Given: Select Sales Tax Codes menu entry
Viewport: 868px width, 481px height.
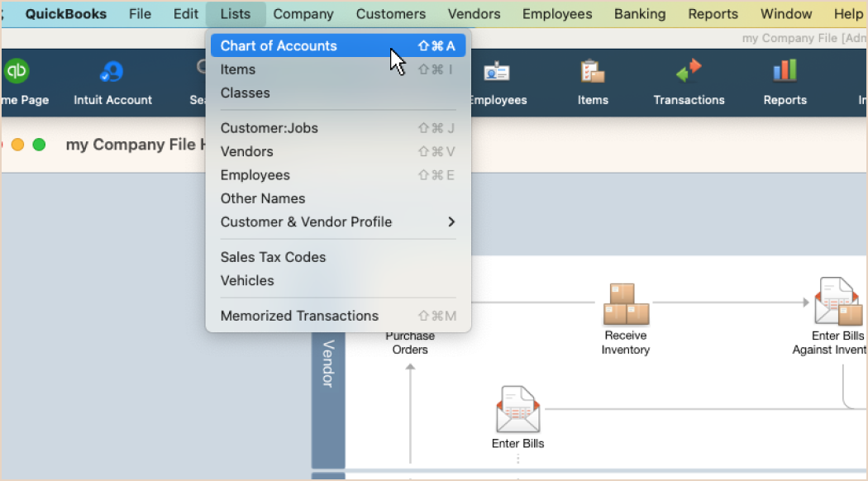Looking at the screenshot, I should coord(337,257).
